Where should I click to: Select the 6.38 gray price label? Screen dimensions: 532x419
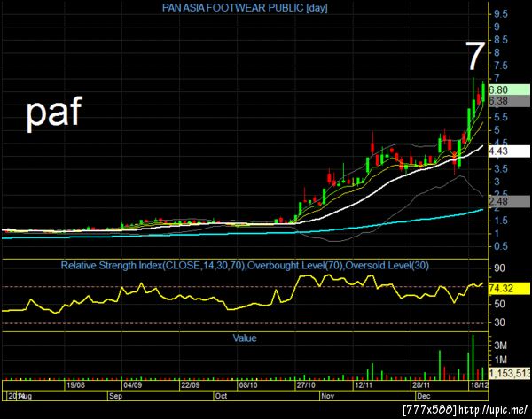(x=509, y=101)
